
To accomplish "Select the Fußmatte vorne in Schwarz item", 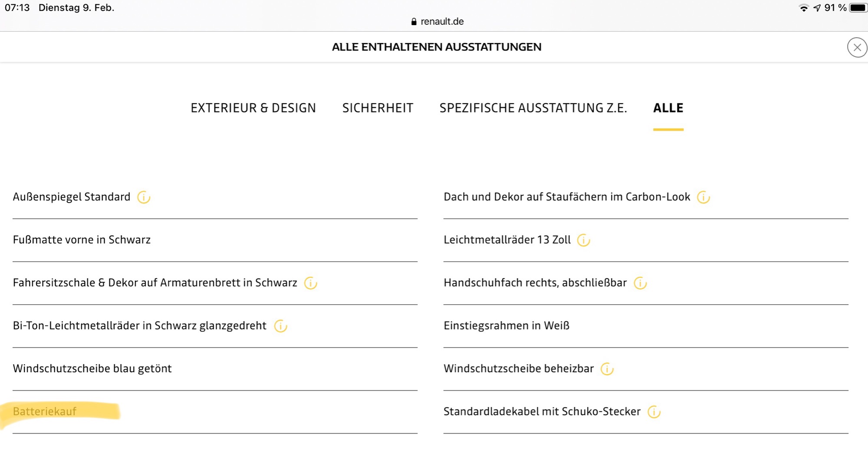I will pos(82,240).
